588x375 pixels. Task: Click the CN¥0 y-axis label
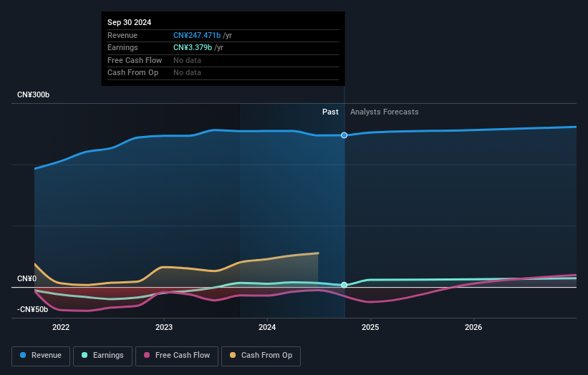point(27,278)
